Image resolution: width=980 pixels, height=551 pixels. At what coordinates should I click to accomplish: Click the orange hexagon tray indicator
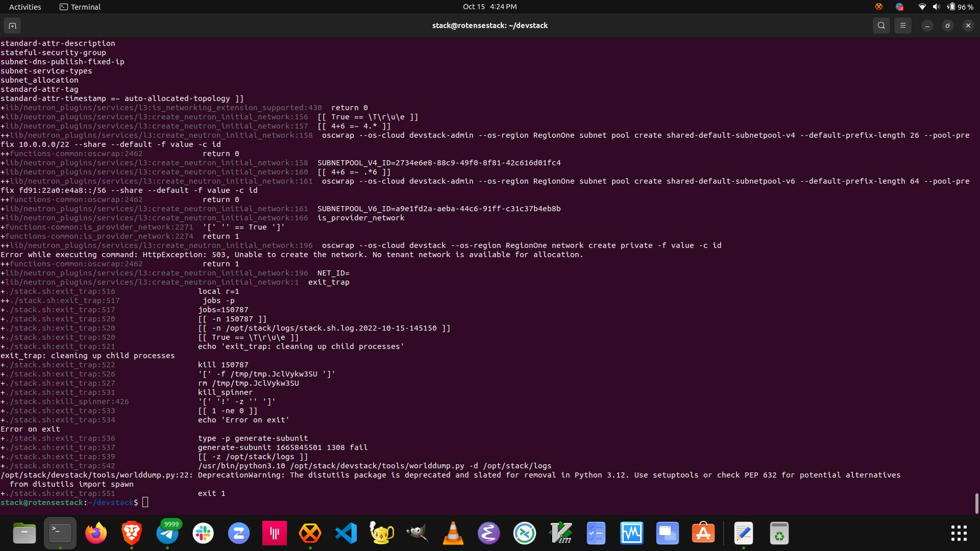[878, 7]
